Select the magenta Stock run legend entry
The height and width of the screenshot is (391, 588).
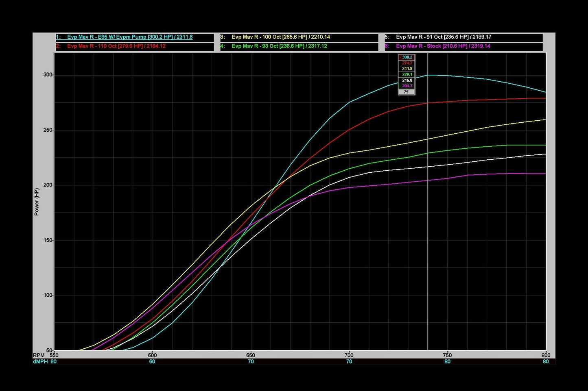(443, 46)
